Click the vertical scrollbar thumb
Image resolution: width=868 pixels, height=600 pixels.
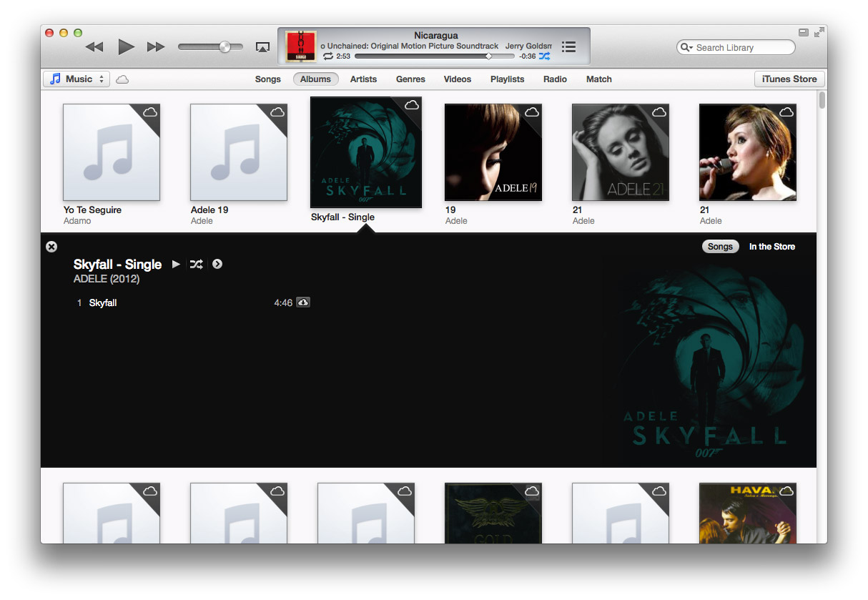(822, 100)
